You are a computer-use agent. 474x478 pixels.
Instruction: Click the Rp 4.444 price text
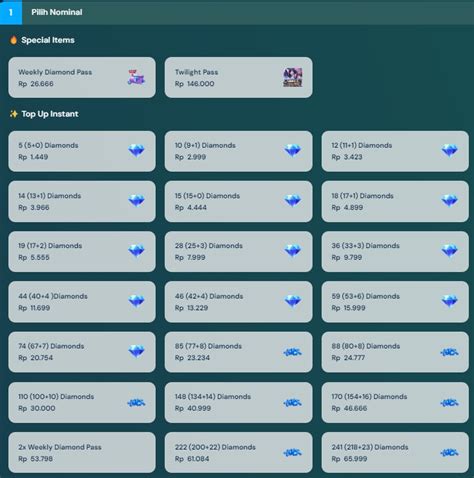pyautogui.click(x=191, y=207)
